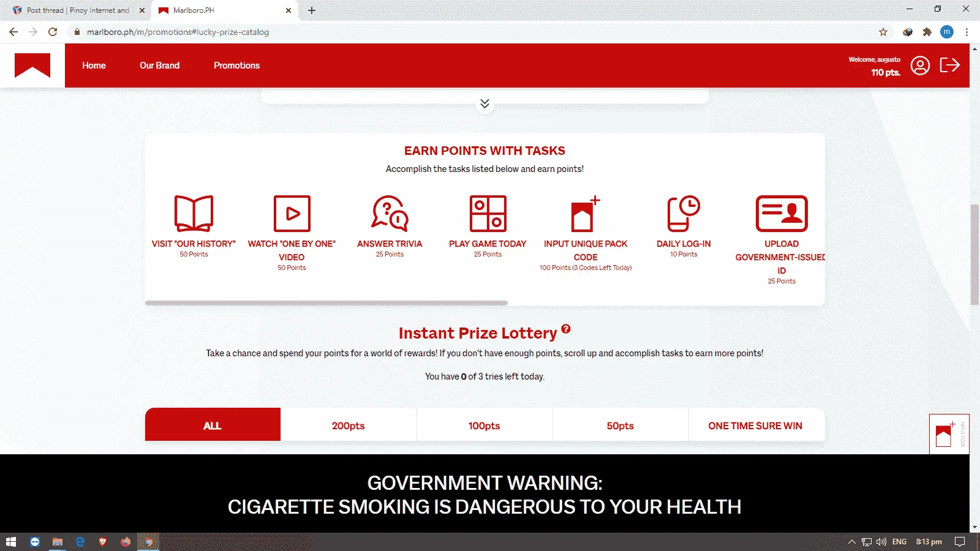Click the ENG language indicator

coord(899,542)
